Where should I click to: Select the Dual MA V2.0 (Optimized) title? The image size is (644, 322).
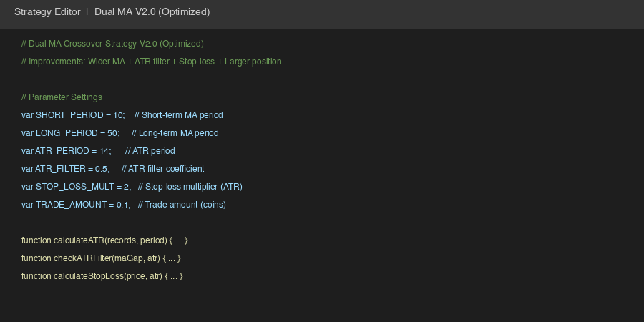(152, 12)
